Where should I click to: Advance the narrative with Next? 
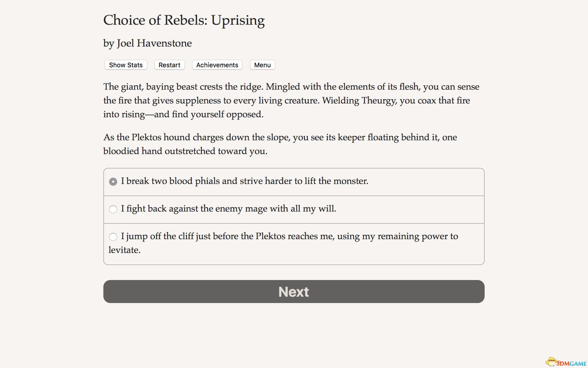(293, 292)
